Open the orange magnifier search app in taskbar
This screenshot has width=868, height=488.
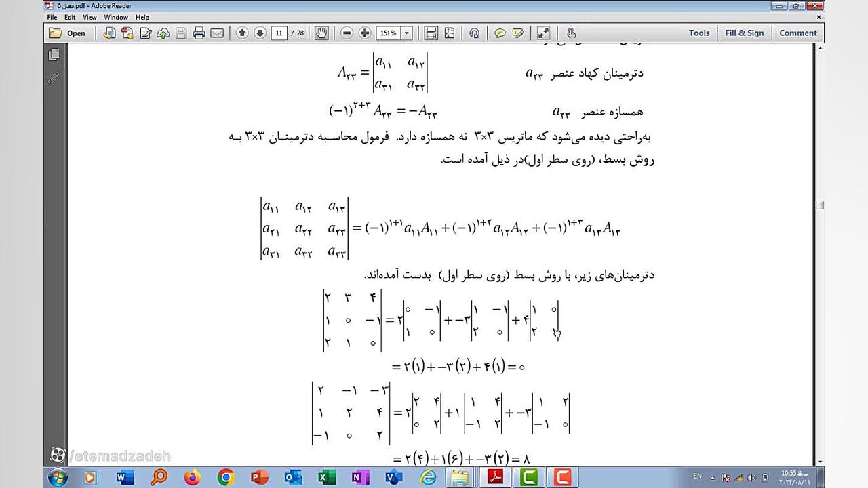159,477
